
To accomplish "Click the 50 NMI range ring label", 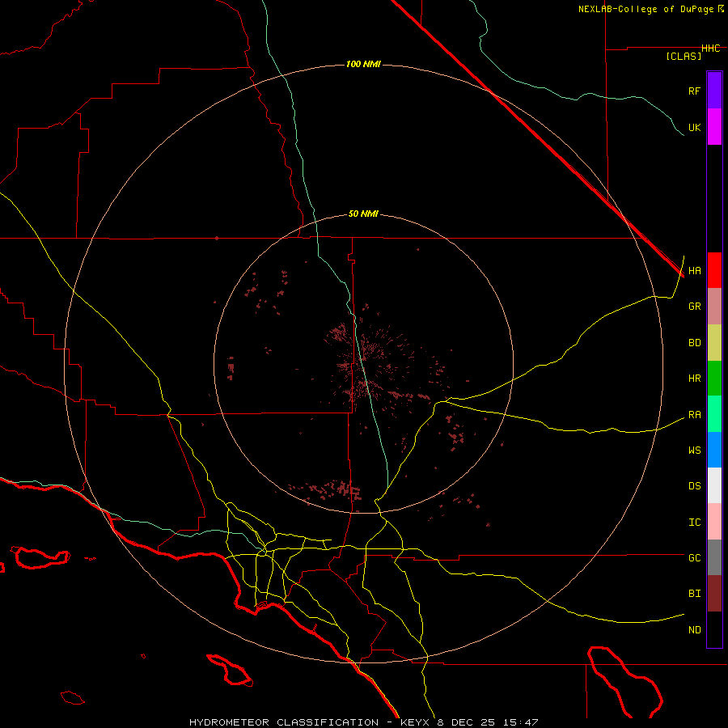I will click(x=363, y=214).
